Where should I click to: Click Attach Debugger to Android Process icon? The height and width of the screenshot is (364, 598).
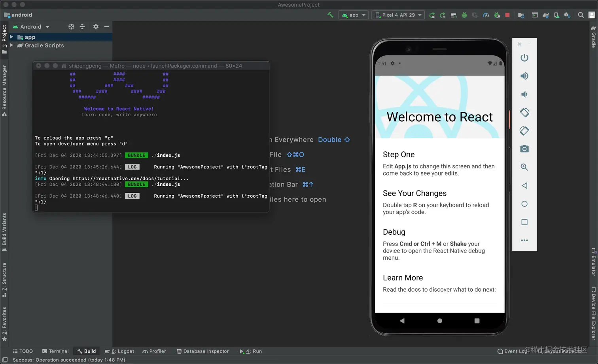tap(497, 15)
